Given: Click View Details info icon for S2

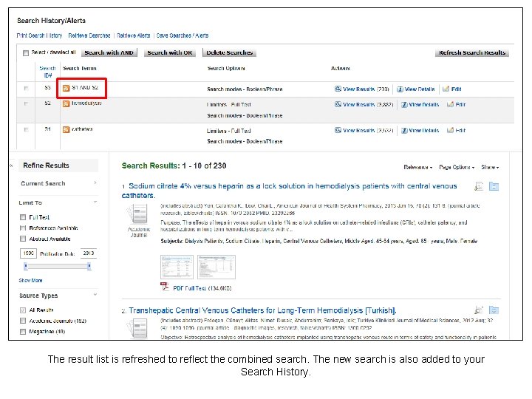Looking at the screenshot, I should tap(404, 105).
